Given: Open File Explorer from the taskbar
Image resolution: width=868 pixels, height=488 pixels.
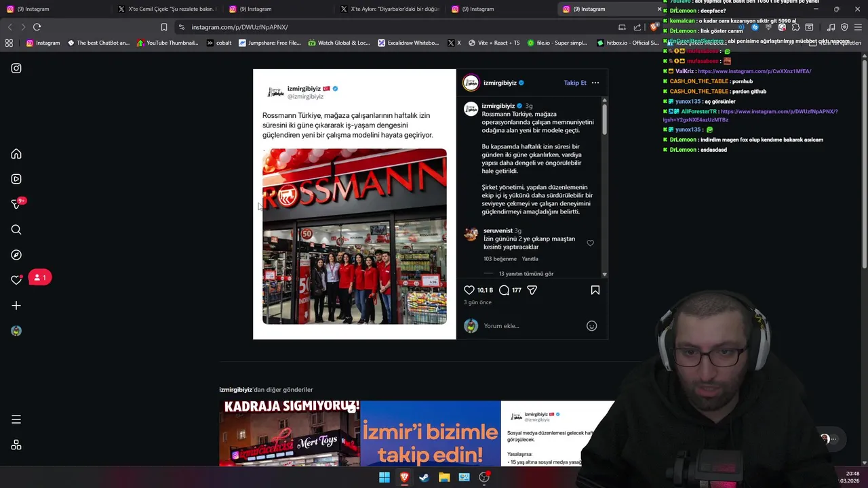Looking at the screenshot, I should coord(444,477).
